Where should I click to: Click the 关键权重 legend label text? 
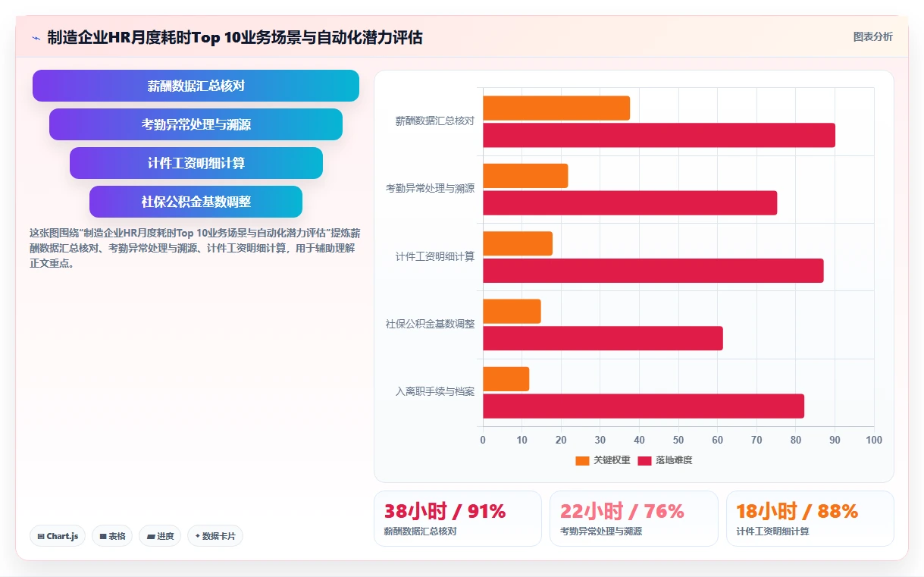[612, 460]
